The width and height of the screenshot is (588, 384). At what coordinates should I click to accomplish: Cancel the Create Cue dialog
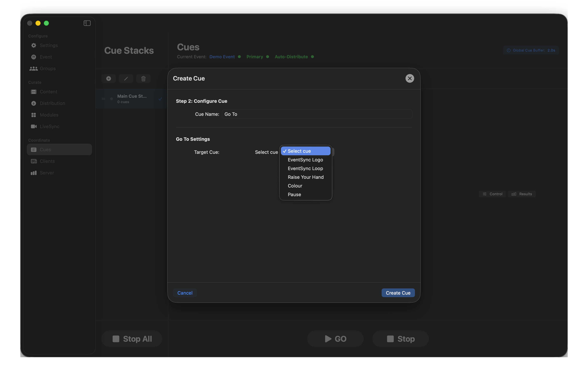(x=185, y=293)
